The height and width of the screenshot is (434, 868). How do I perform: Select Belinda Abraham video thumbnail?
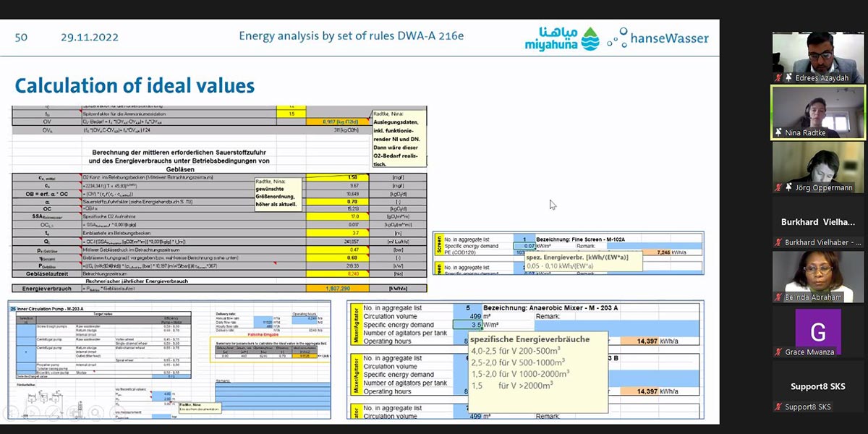[818, 277]
